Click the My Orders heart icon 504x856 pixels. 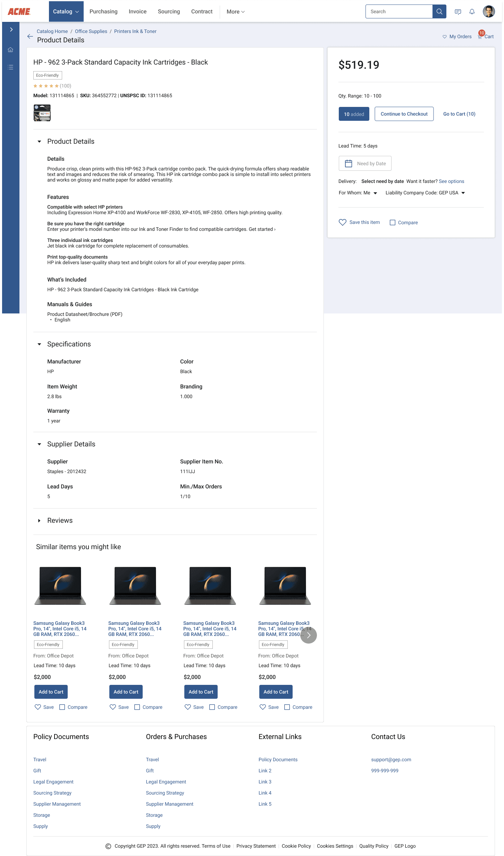pos(444,36)
